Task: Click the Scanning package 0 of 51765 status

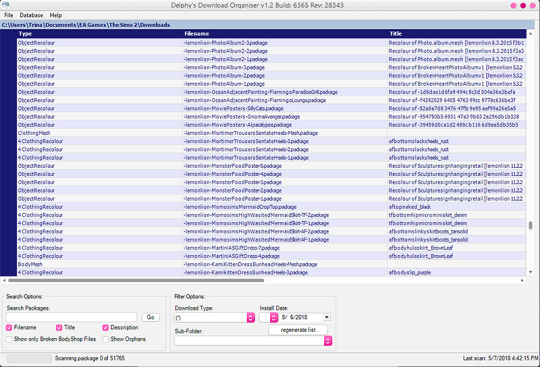Action: [90, 358]
